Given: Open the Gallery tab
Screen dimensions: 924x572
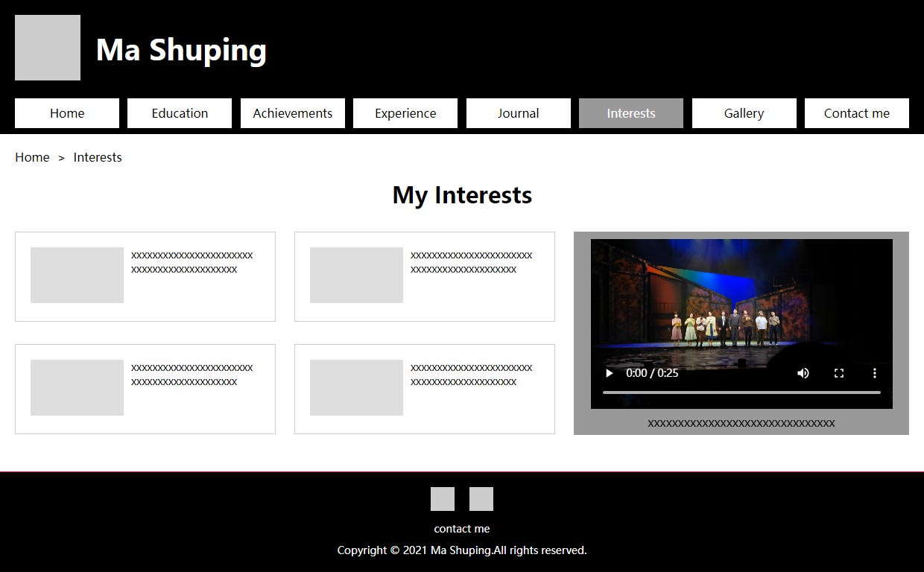Looking at the screenshot, I should tap(744, 113).
